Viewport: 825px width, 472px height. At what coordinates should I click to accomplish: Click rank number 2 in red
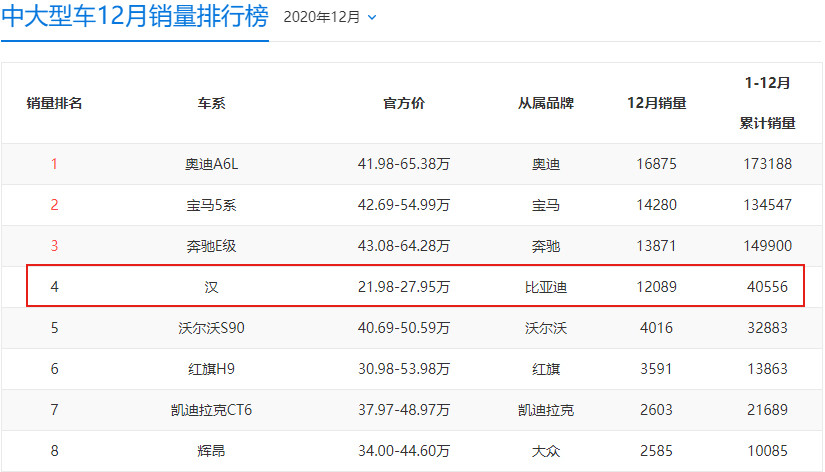point(54,205)
